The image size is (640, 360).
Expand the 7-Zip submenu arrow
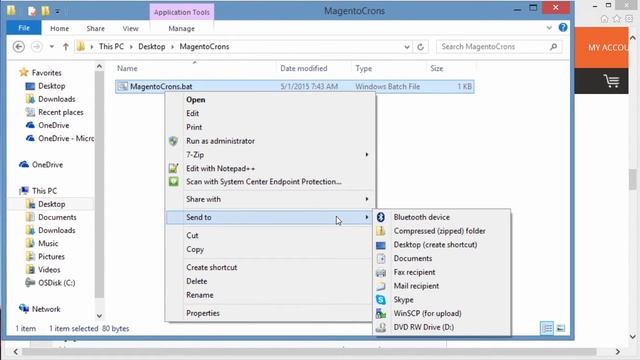tap(367, 155)
